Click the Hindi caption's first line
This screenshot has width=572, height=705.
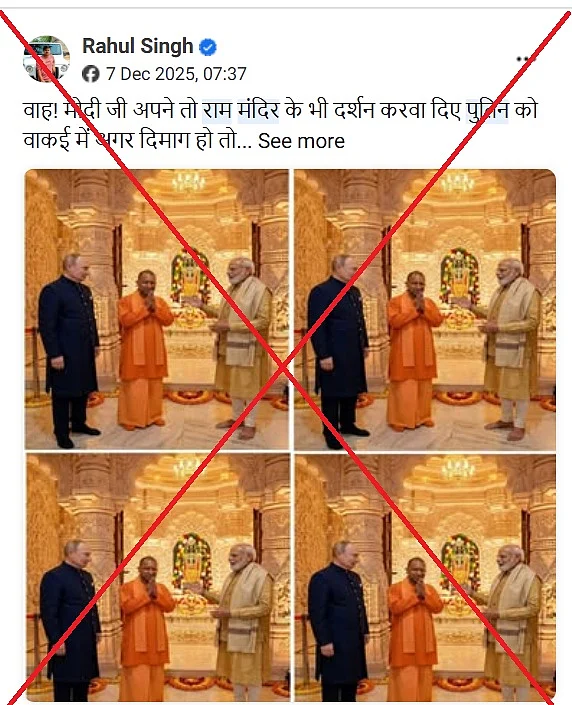coord(280,111)
